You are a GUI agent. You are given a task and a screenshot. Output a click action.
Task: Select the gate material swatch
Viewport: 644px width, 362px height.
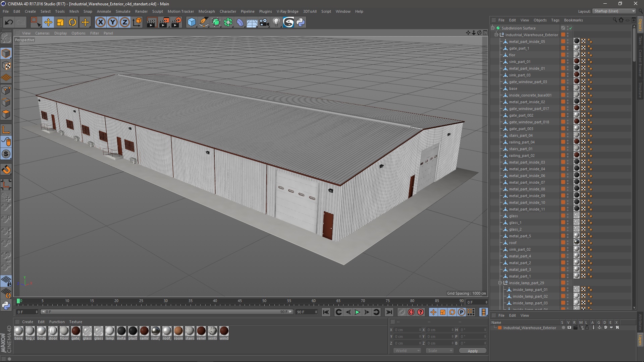[76, 331]
